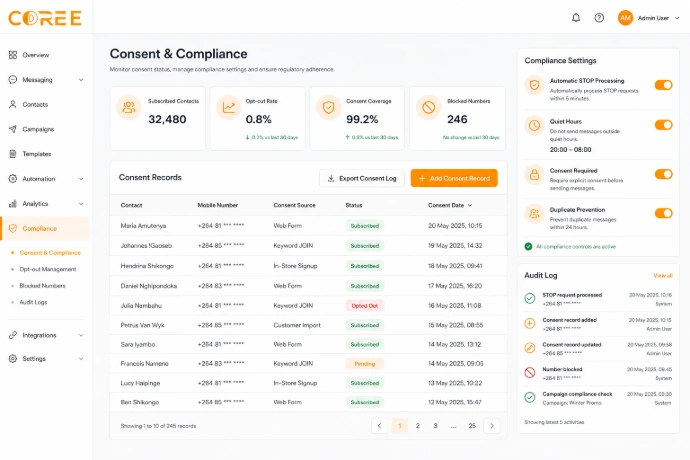Open the Admin User dropdown arrow
The image size is (690, 460).
coord(677,18)
